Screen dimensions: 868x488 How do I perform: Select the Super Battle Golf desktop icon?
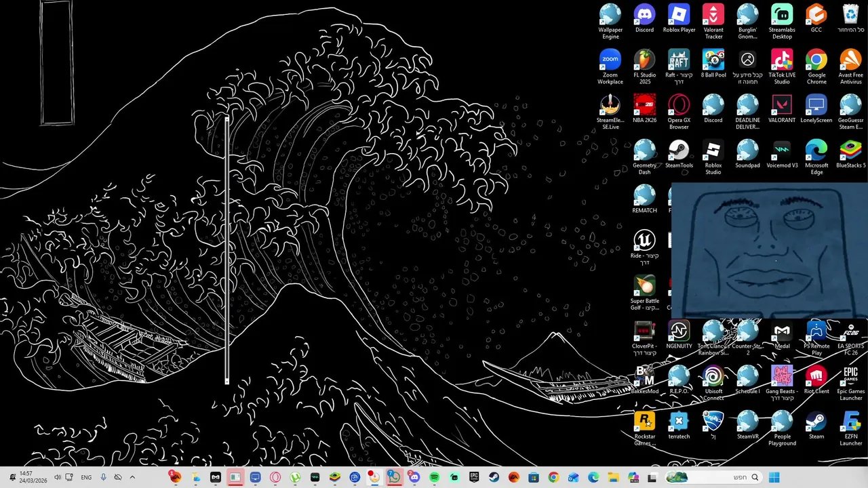644,293
